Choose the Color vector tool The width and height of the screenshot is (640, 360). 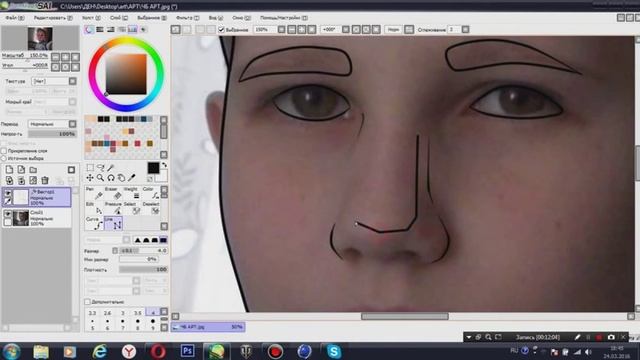click(151, 193)
